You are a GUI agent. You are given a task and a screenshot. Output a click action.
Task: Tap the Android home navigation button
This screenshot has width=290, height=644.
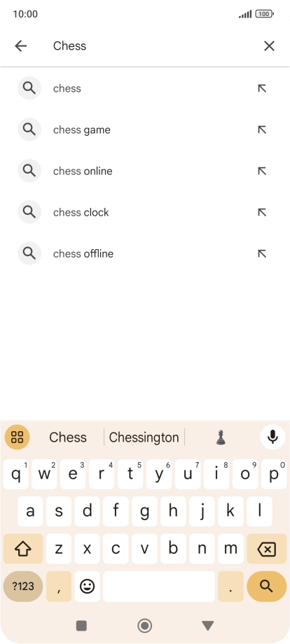pos(144,626)
